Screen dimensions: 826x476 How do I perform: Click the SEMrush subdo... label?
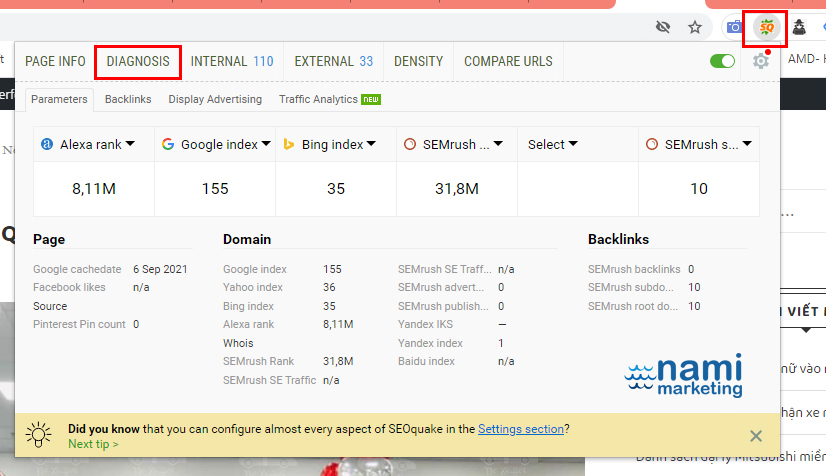631,287
